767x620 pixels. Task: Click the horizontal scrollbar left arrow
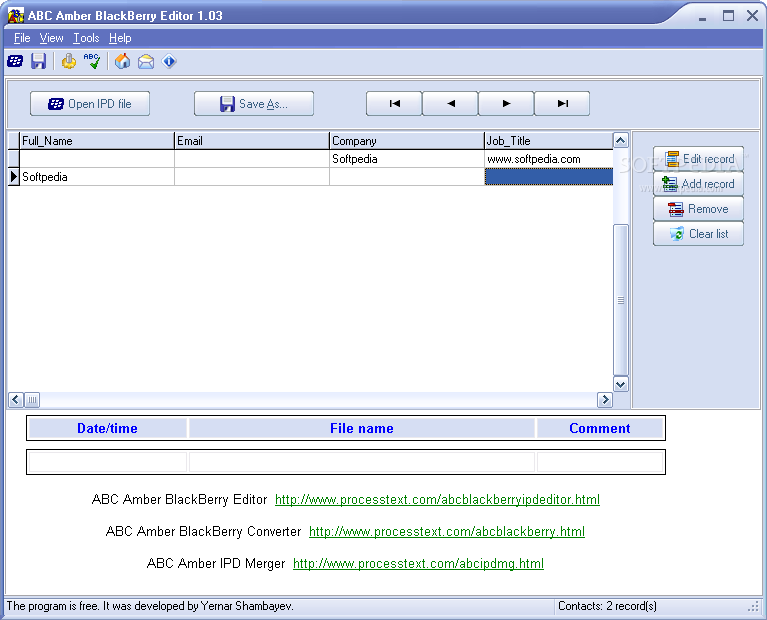(x=16, y=400)
